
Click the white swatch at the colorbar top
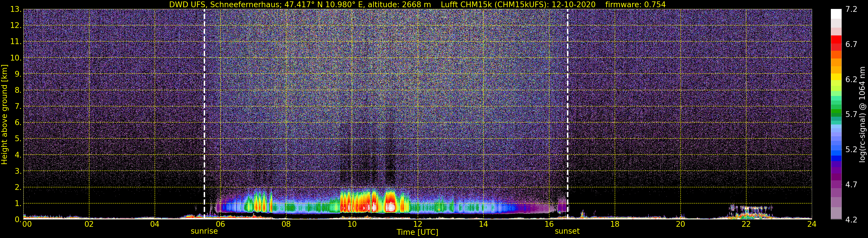click(x=836, y=14)
